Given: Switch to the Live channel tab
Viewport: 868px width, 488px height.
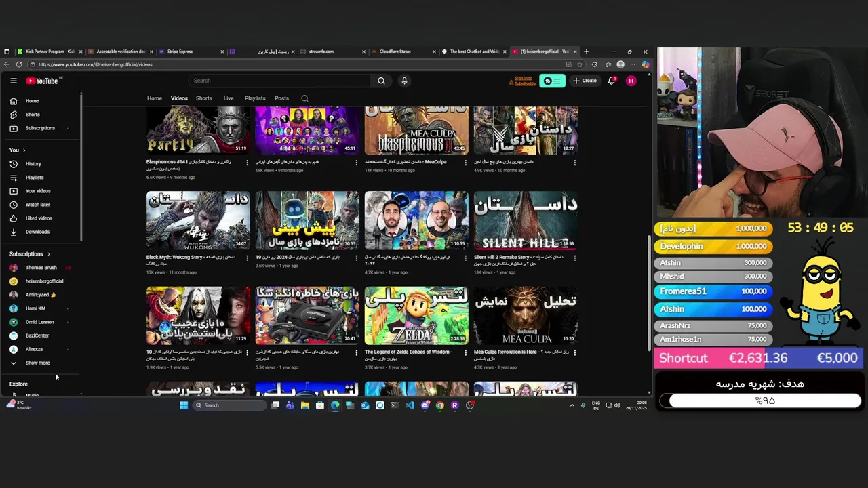Looking at the screenshot, I should coord(229,98).
